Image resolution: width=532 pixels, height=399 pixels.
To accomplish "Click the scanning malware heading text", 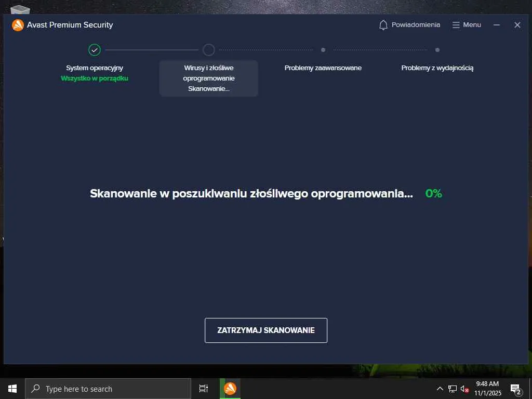I will [x=251, y=193].
